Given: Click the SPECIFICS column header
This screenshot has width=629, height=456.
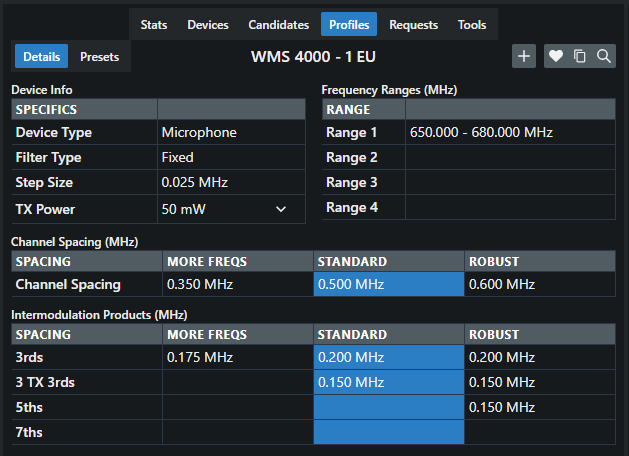Looking at the screenshot, I should 84,109.
